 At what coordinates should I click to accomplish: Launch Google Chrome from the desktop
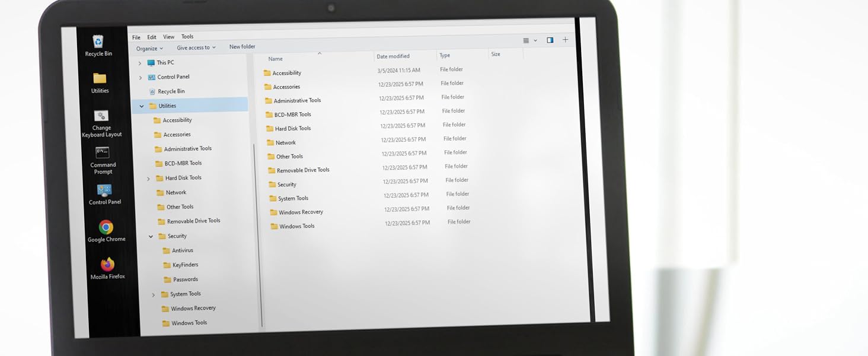coord(106,231)
